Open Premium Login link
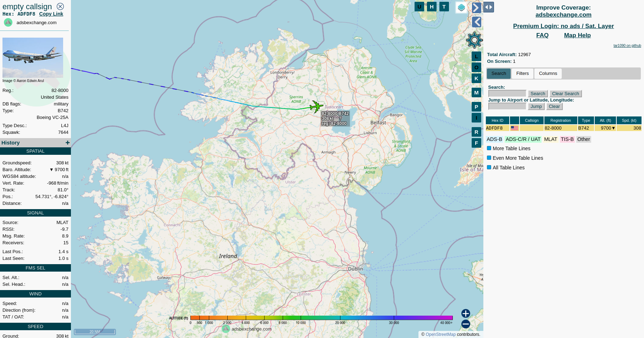 [563, 26]
